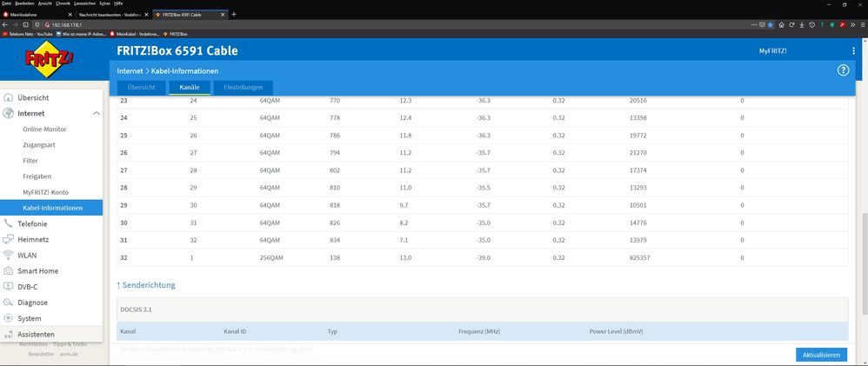This screenshot has height=366, width=868.
Task: Open MyFRITZ!-Konto in sidebar
Action: pyautogui.click(x=45, y=192)
